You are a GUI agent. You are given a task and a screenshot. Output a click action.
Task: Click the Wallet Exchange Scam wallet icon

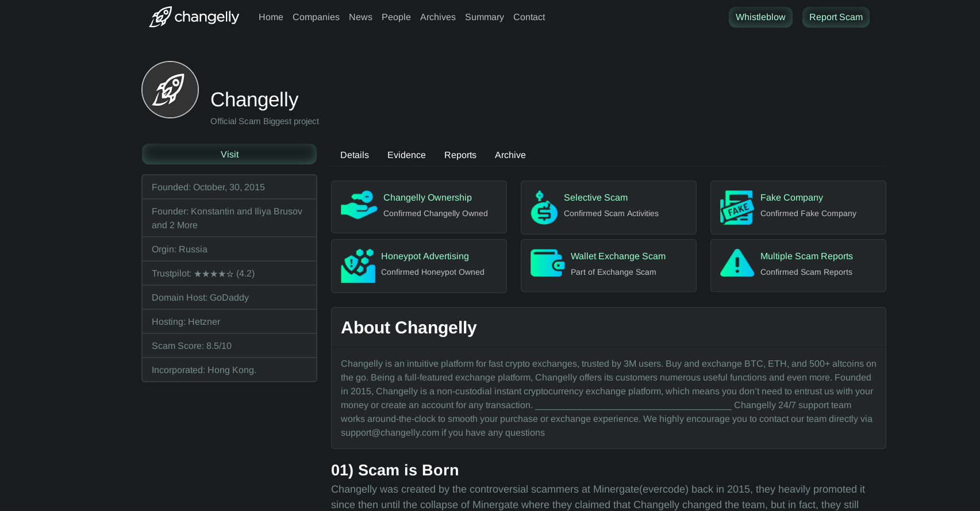(x=547, y=263)
